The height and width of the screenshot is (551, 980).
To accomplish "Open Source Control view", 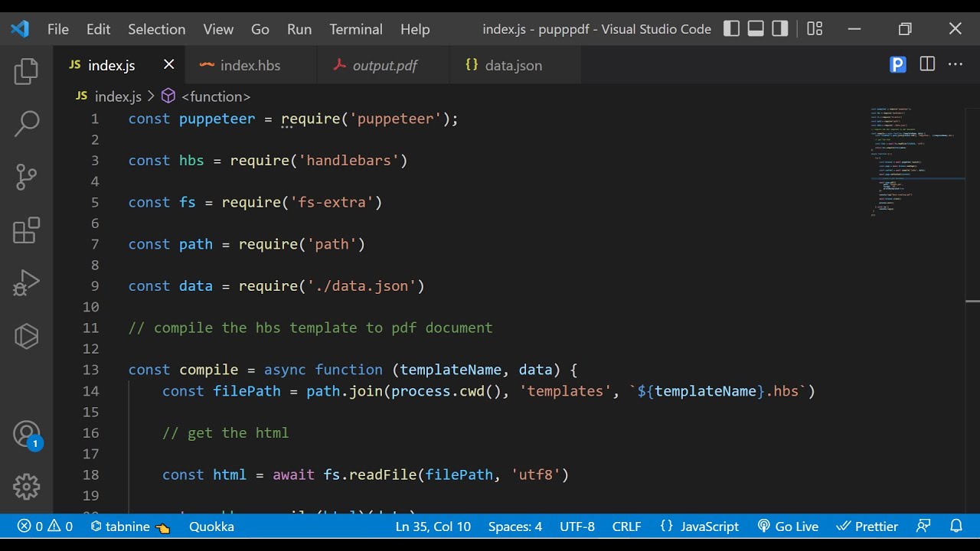I will tap(26, 177).
